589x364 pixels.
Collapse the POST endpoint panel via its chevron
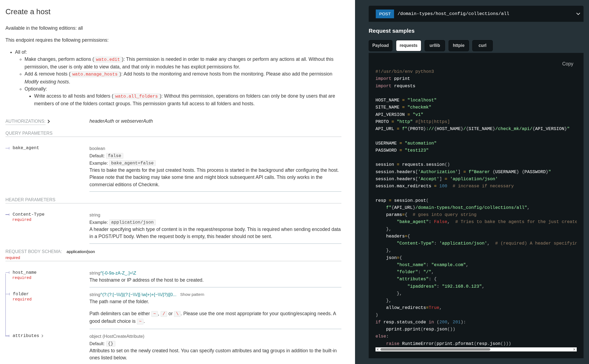pyautogui.click(x=578, y=14)
